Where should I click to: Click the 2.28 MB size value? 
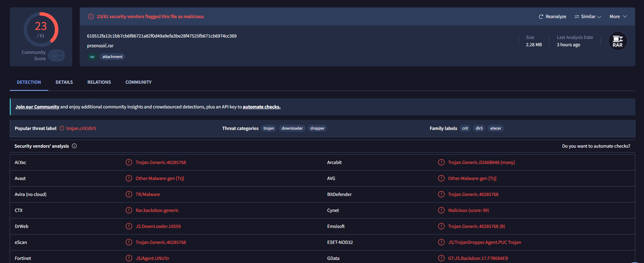coord(534,44)
